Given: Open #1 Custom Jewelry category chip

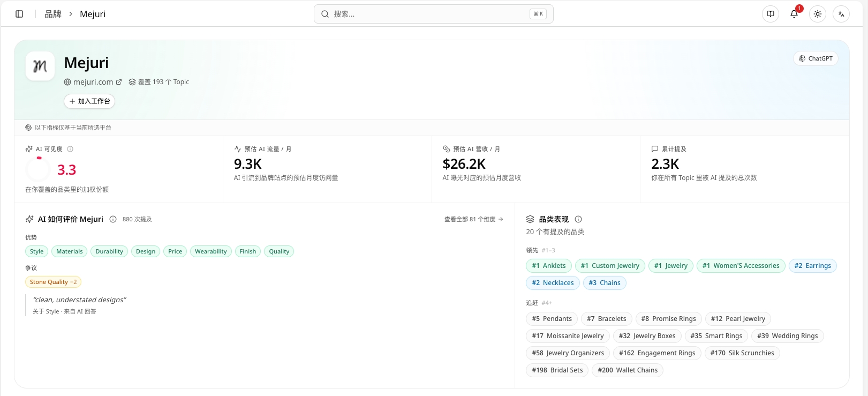Looking at the screenshot, I should pyautogui.click(x=610, y=266).
